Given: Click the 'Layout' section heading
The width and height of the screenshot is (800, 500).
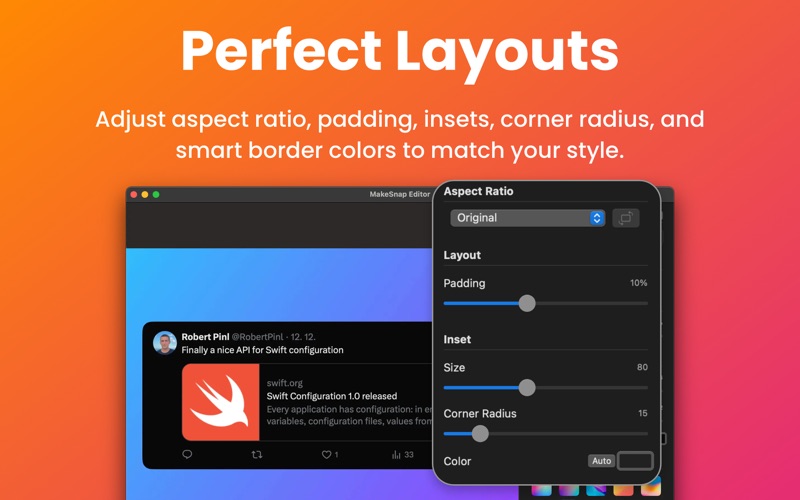Looking at the screenshot, I should pyautogui.click(x=462, y=255).
